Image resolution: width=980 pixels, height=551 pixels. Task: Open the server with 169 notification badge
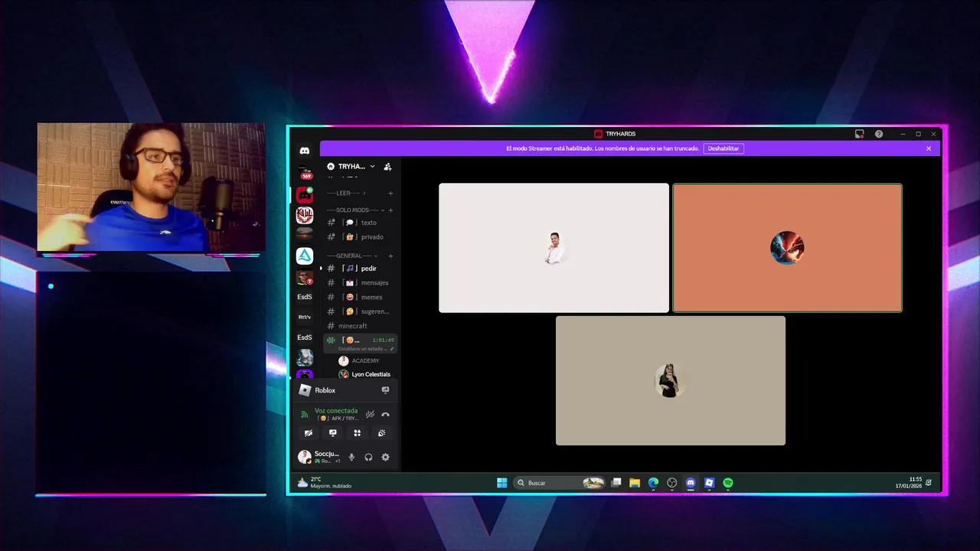point(305,174)
